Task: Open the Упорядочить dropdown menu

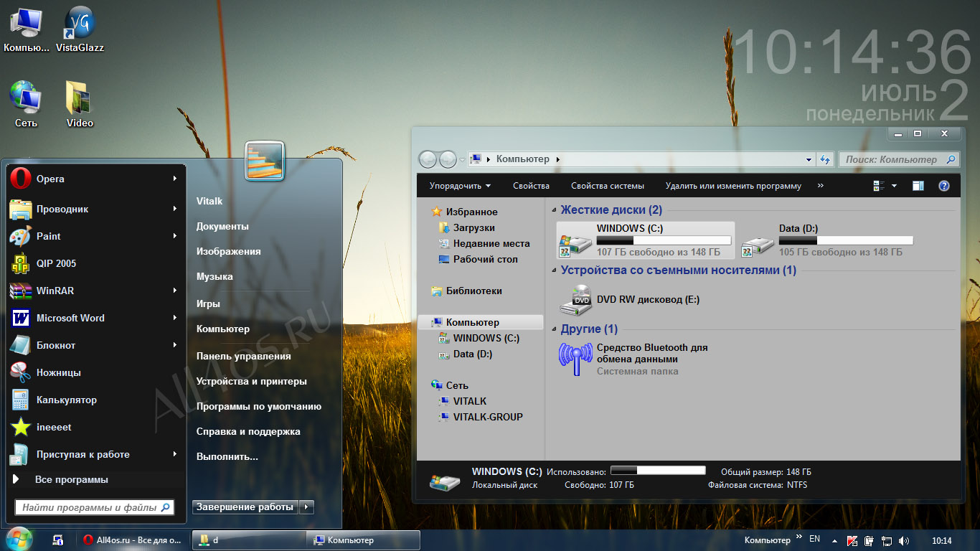Action: pos(460,186)
